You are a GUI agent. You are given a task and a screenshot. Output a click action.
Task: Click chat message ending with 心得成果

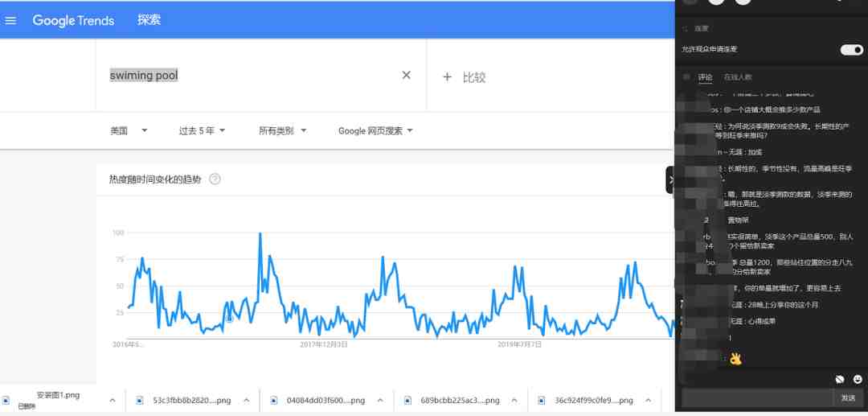(751, 321)
